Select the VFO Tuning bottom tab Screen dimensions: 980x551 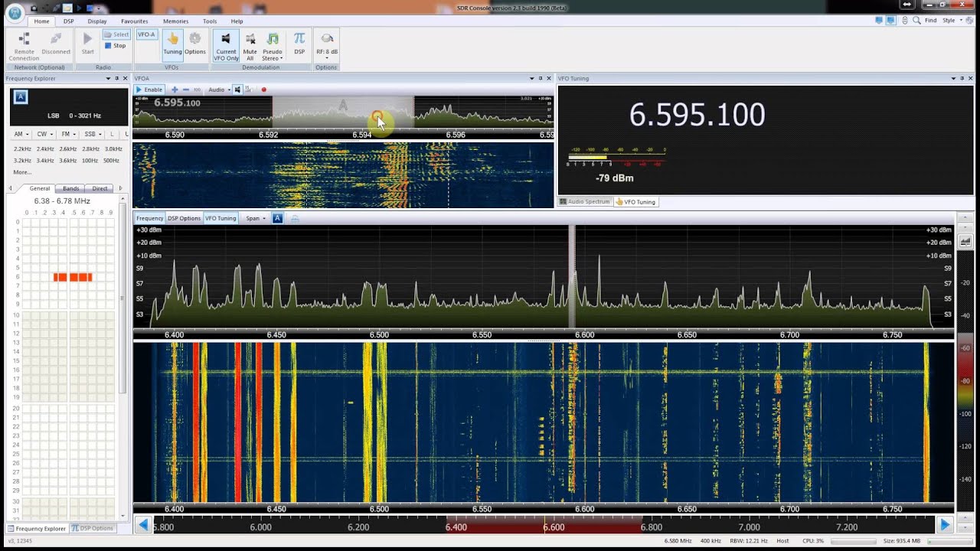click(x=635, y=201)
